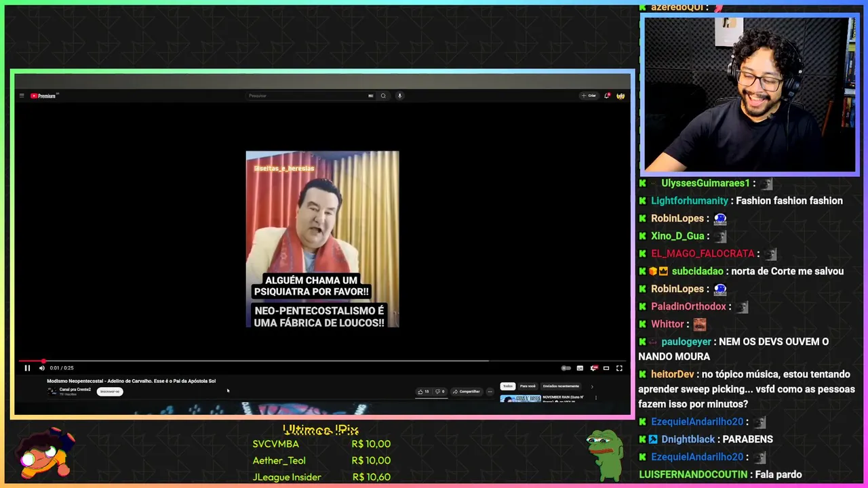Select the Enviados recentemente chip
This screenshot has width=868, height=488.
(561, 386)
